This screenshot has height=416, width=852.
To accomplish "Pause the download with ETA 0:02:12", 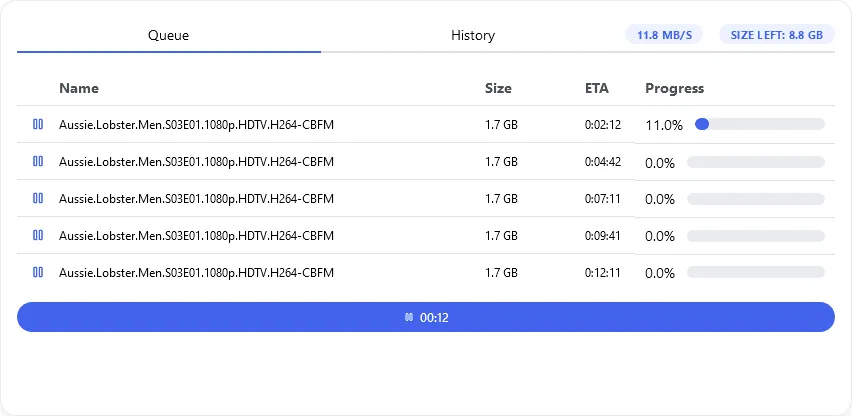I will 38,125.
